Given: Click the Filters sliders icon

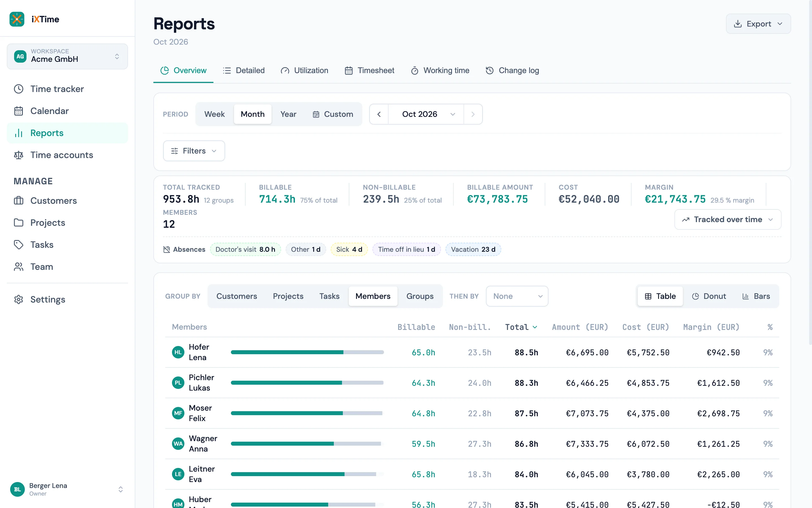Looking at the screenshot, I should (x=175, y=151).
